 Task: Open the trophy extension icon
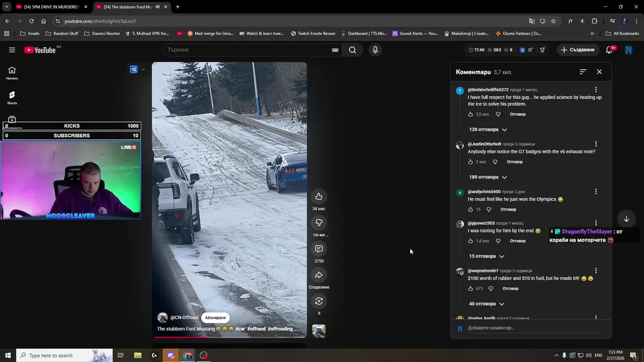point(542,50)
